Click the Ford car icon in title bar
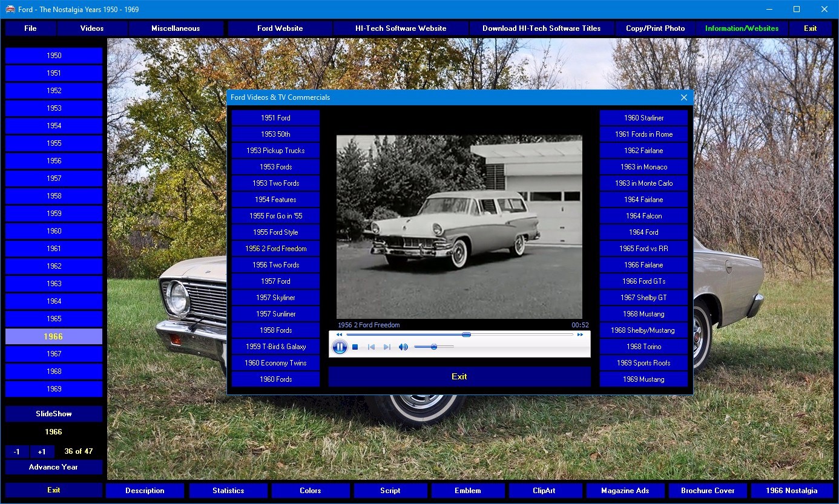Image resolution: width=839 pixels, height=504 pixels. pyautogui.click(x=10, y=9)
